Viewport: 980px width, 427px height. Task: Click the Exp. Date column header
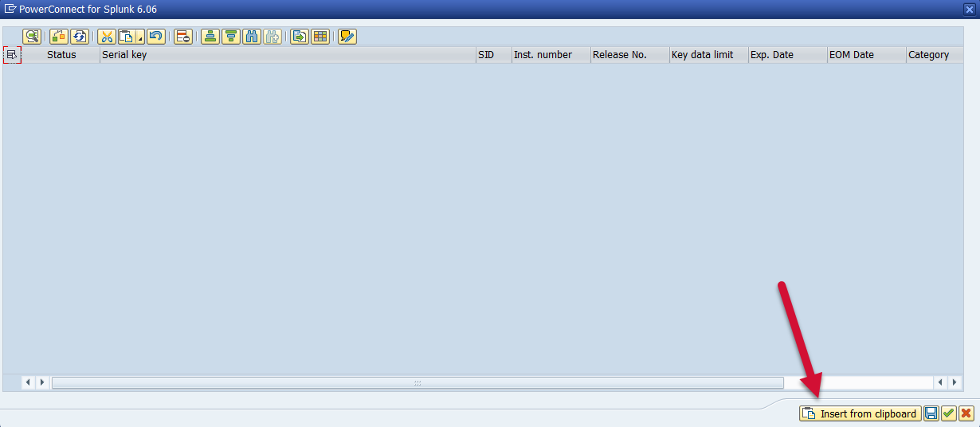click(x=786, y=55)
